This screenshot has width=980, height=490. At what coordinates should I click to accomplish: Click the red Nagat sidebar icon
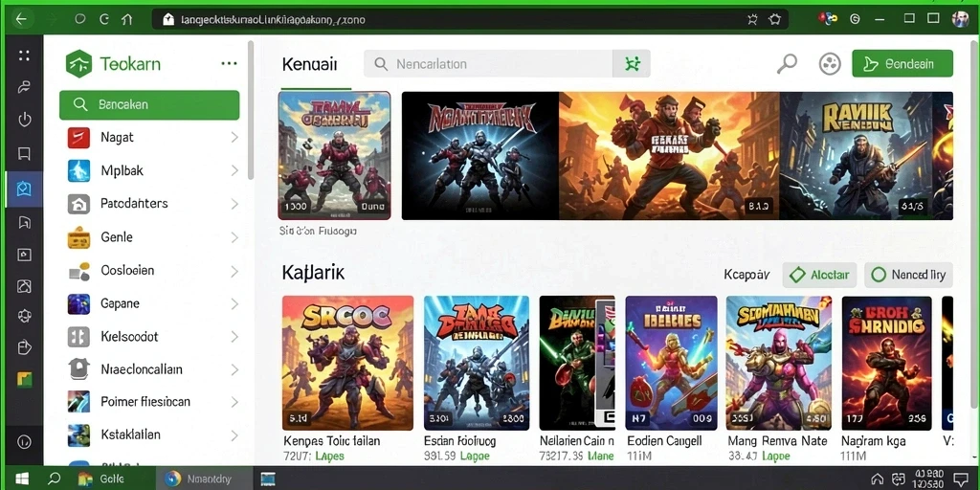click(78, 137)
